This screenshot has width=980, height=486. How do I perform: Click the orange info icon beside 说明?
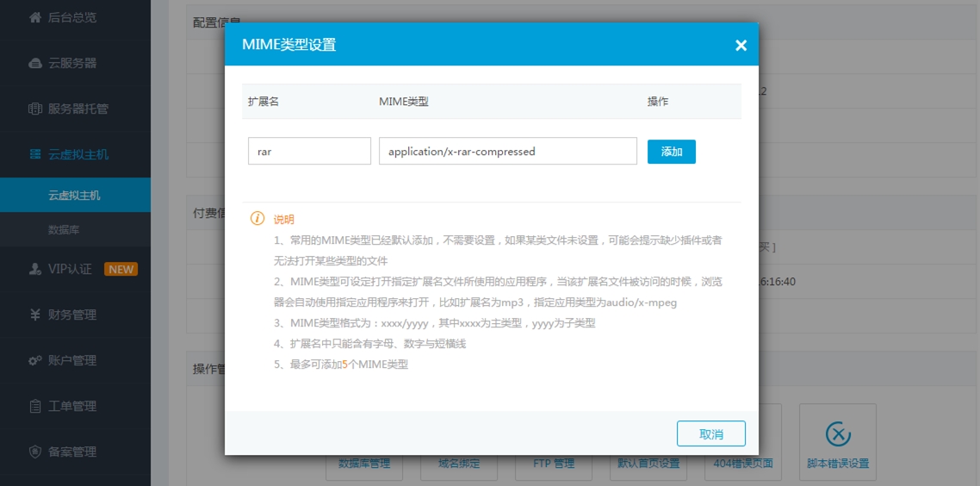(x=257, y=219)
